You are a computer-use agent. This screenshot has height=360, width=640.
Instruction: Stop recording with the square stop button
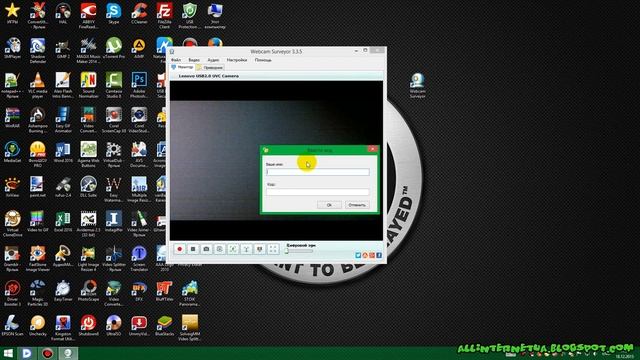tap(193, 249)
